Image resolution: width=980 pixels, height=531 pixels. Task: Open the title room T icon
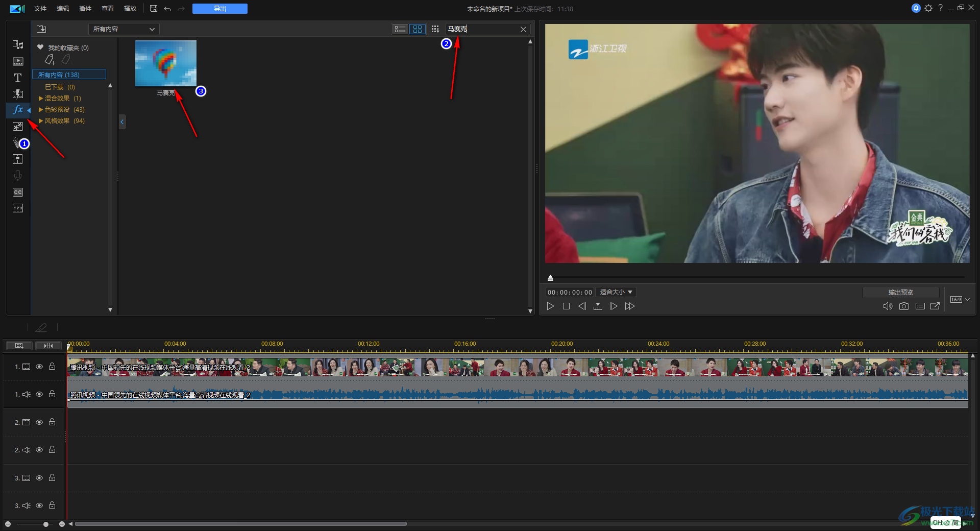pos(18,78)
